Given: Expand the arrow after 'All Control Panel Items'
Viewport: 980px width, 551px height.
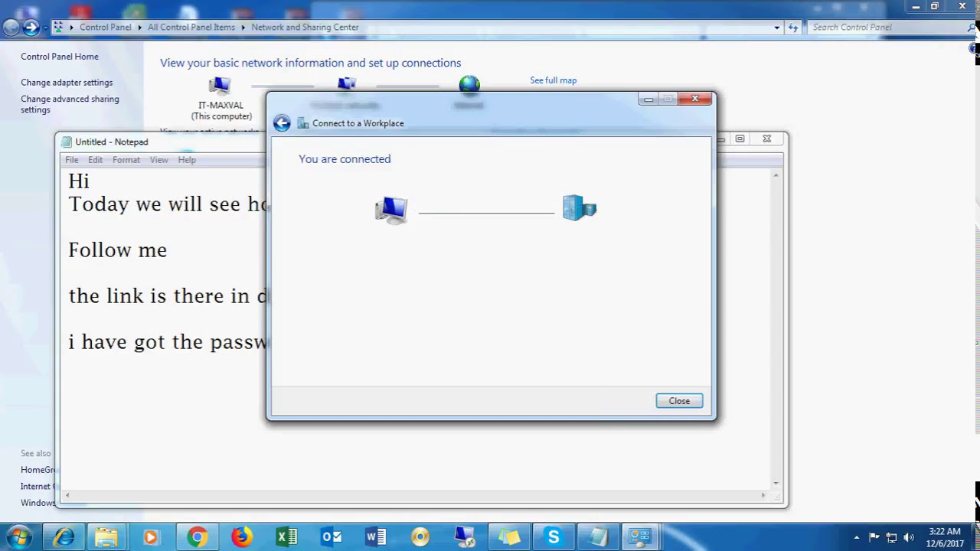Looking at the screenshot, I should pyautogui.click(x=243, y=28).
